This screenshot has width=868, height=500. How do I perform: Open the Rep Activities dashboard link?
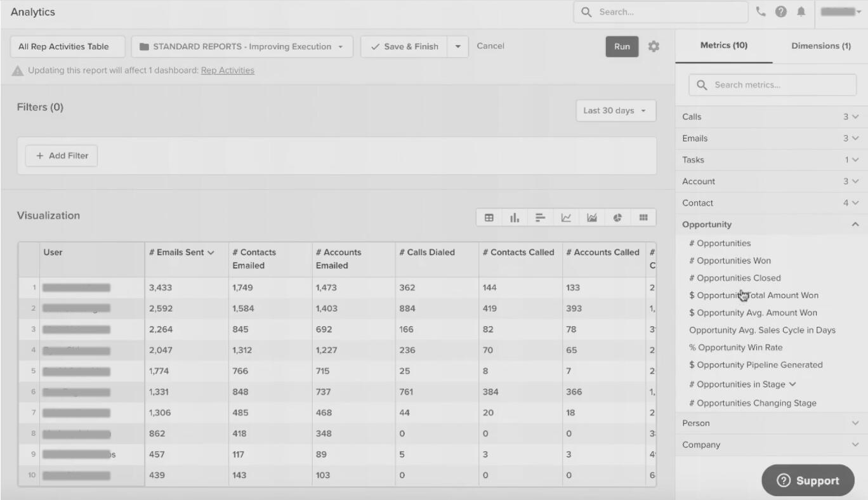click(227, 70)
